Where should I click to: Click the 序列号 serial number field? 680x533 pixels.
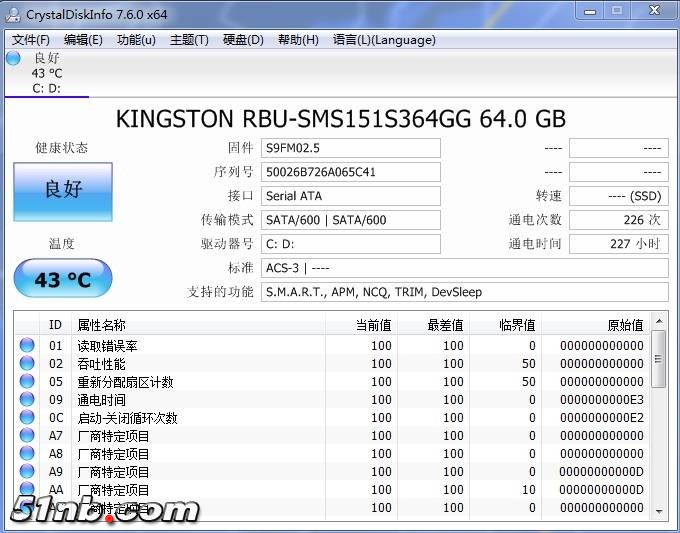[350, 172]
